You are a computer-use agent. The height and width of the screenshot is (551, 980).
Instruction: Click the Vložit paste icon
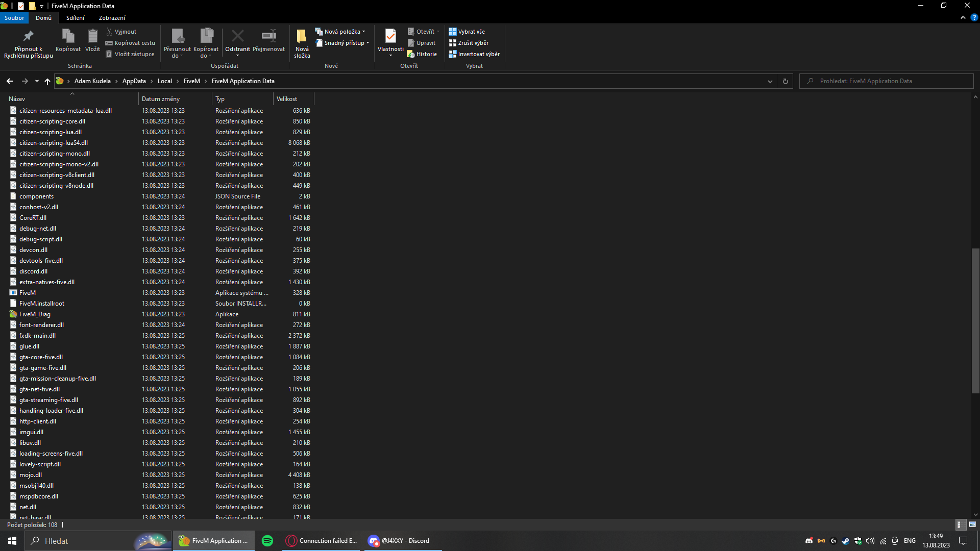92,36
